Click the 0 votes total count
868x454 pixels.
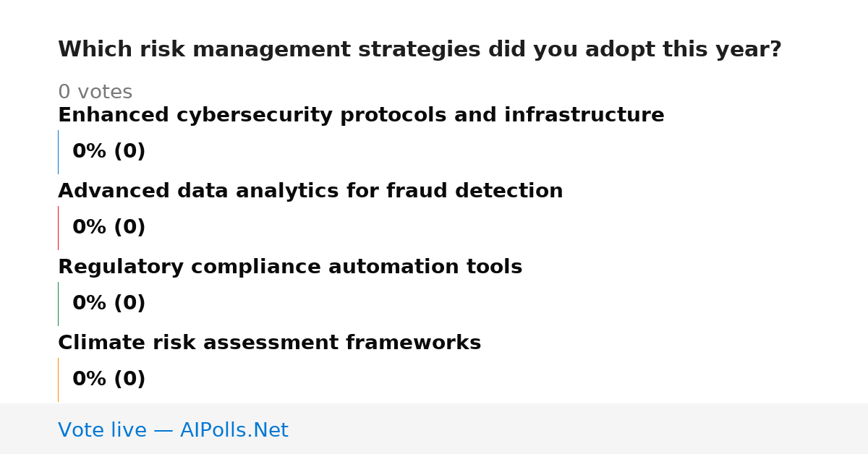tap(95, 93)
